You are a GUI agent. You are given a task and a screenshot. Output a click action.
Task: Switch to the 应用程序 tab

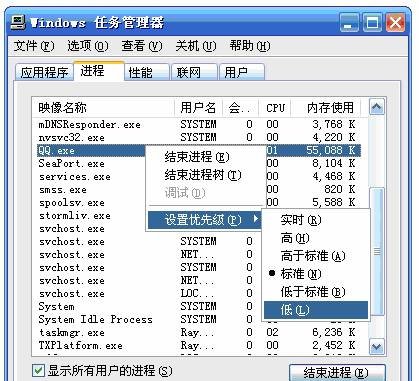pyautogui.click(x=44, y=72)
